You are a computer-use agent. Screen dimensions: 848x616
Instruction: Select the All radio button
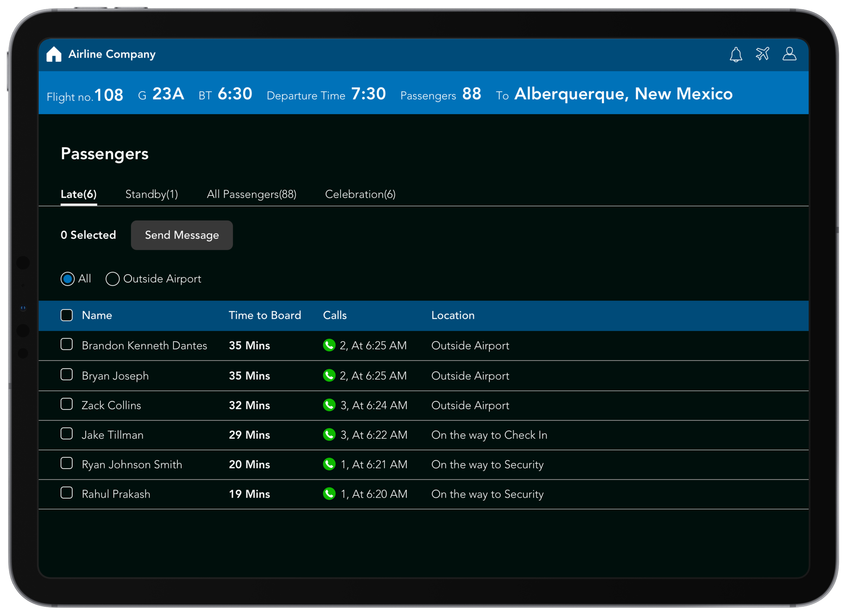click(68, 279)
